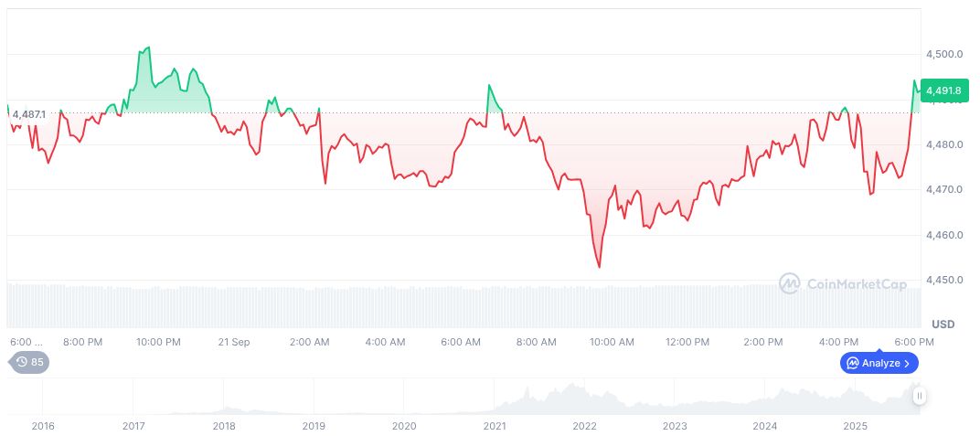Image resolution: width=980 pixels, height=436 pixels.
Task: Click the USD currency label
Action: coord(943,324)
